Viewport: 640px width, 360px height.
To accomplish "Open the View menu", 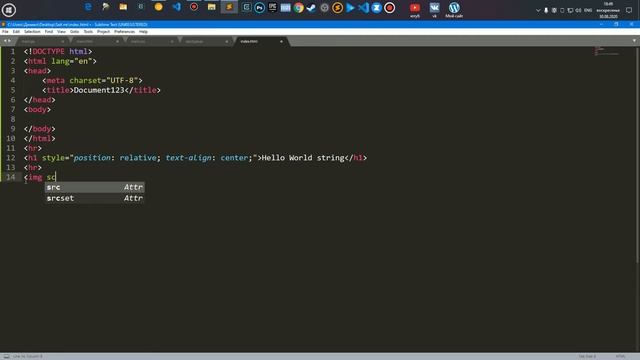I will coord(62,31).
